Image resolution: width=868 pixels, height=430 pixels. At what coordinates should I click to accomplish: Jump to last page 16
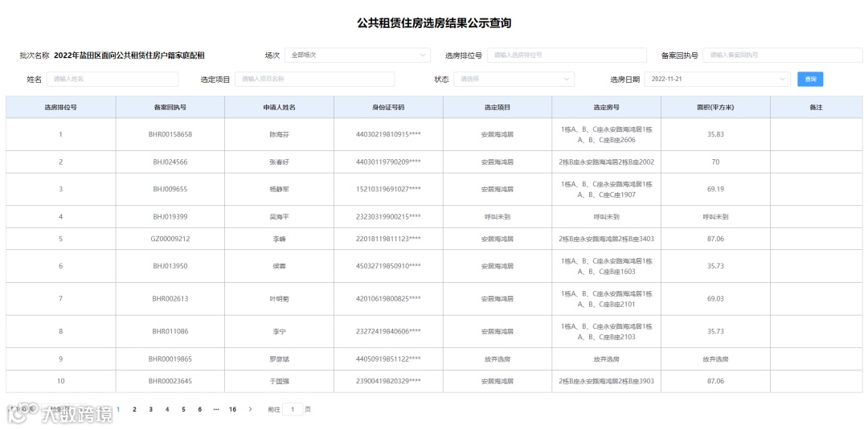click(x=232, y=410)
